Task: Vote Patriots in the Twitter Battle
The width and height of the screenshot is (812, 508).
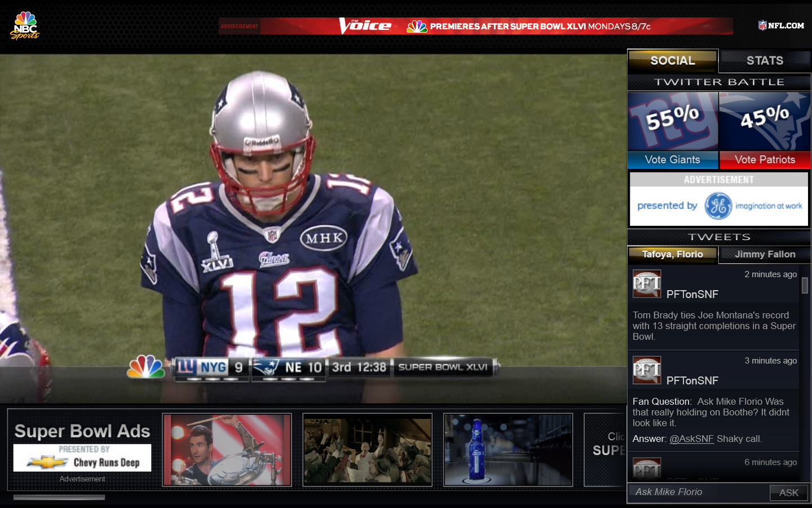Action: pyautogui.click(x=765, y=160)
